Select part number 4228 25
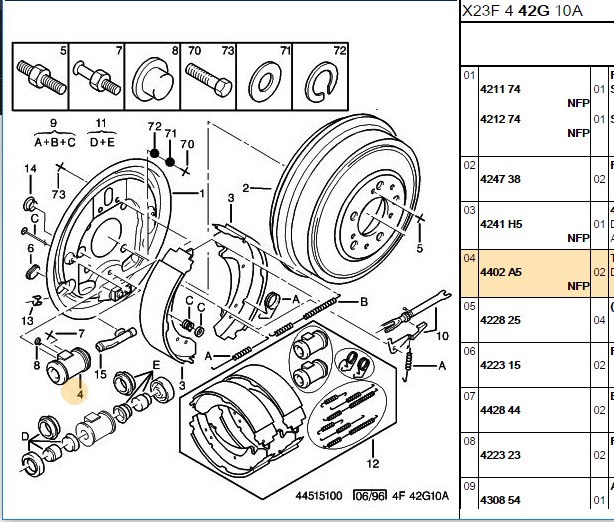 click(x=500, y=320)
